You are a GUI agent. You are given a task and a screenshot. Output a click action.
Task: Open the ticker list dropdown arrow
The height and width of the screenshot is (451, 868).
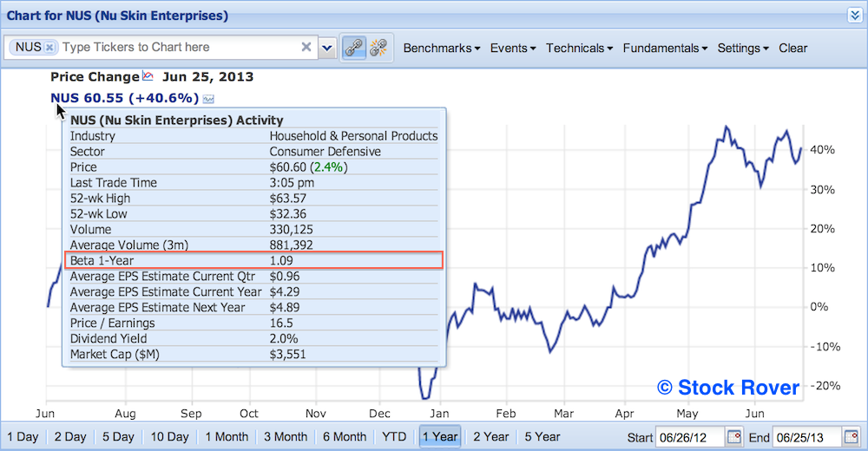[x=327, y=48]
